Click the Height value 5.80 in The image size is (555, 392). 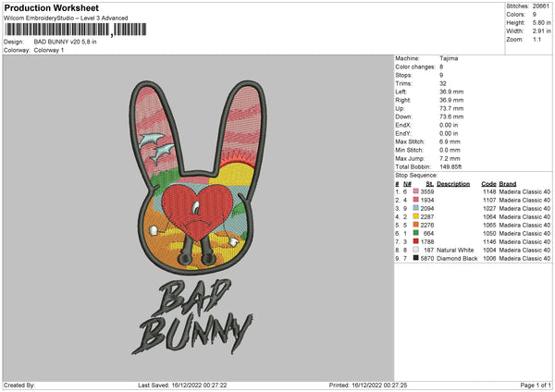pyautogui.click(x=541, y=22)
